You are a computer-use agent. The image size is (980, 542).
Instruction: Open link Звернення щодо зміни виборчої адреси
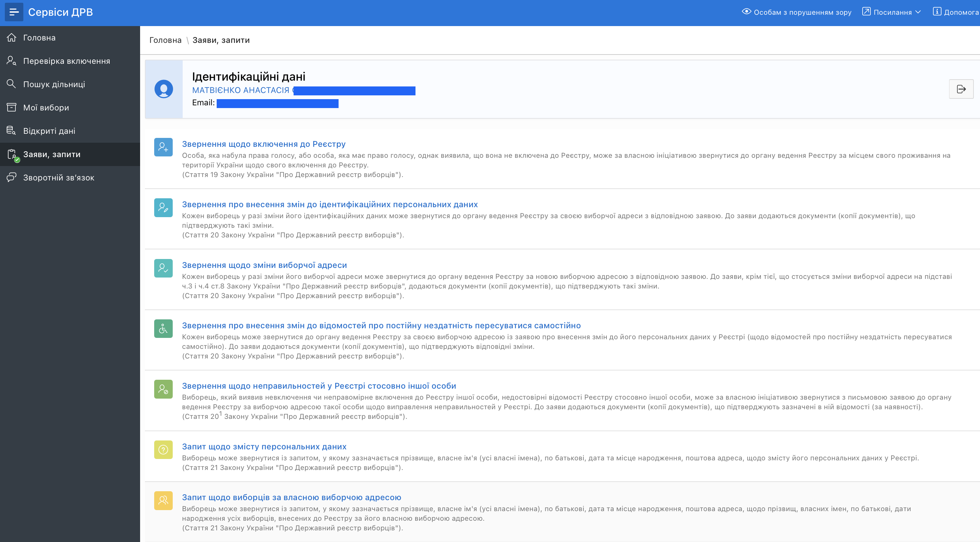tap(264, 265)
